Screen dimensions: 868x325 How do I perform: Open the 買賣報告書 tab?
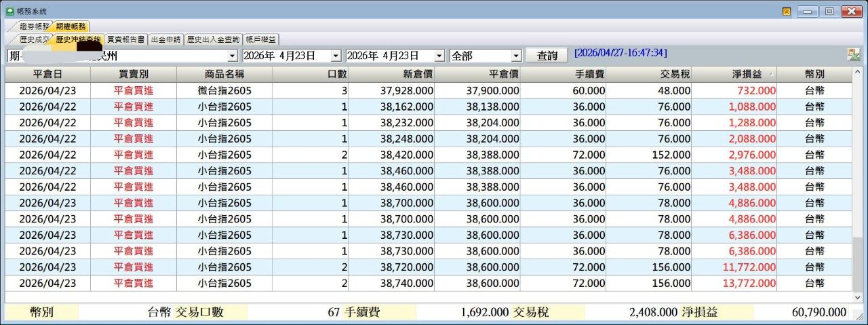point(126,39)
